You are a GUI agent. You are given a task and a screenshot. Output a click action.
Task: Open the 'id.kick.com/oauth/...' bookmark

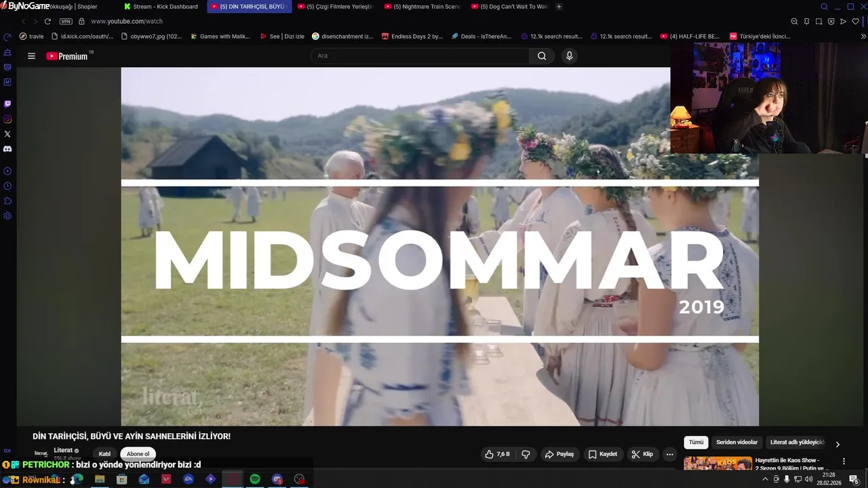click(x=81, y=37)
